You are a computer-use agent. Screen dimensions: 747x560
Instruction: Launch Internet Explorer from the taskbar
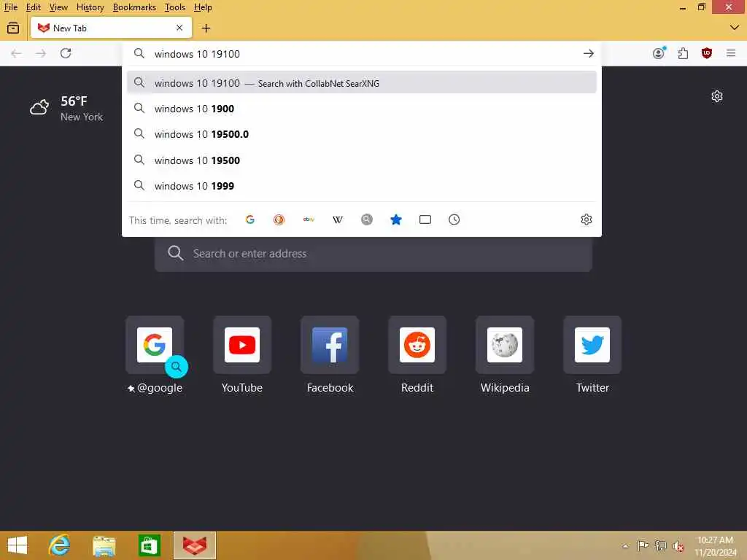point(59,545)
